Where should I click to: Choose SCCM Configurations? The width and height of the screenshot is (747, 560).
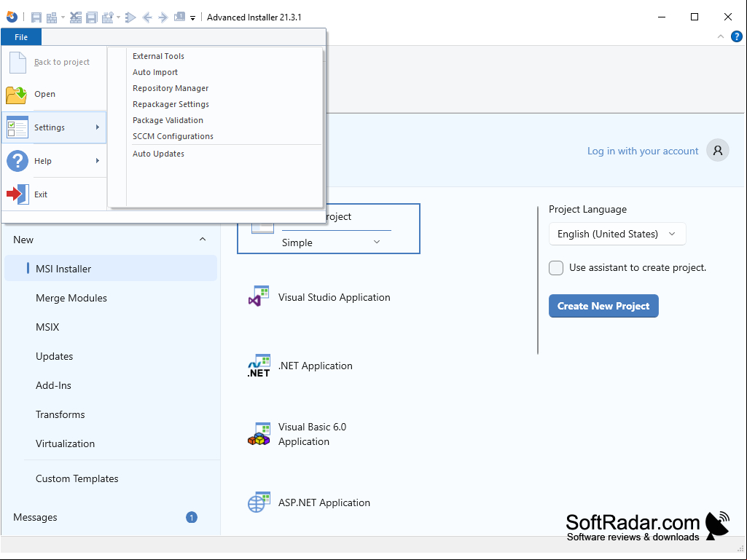click(x=173, y=136)
